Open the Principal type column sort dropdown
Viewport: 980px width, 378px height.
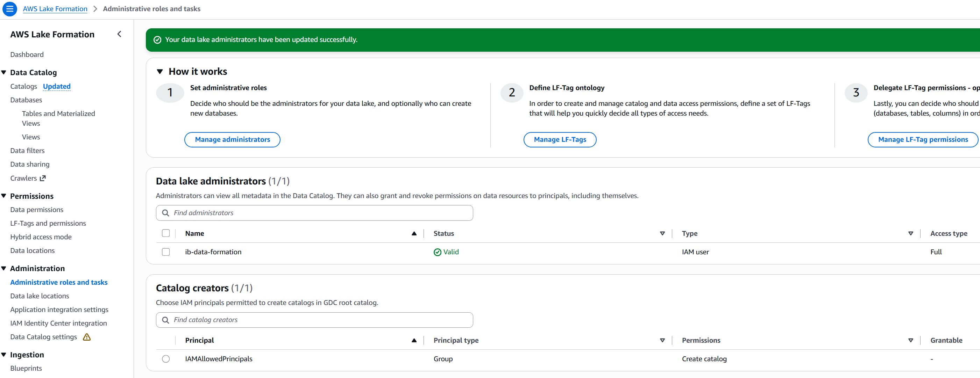coord(662,341)
